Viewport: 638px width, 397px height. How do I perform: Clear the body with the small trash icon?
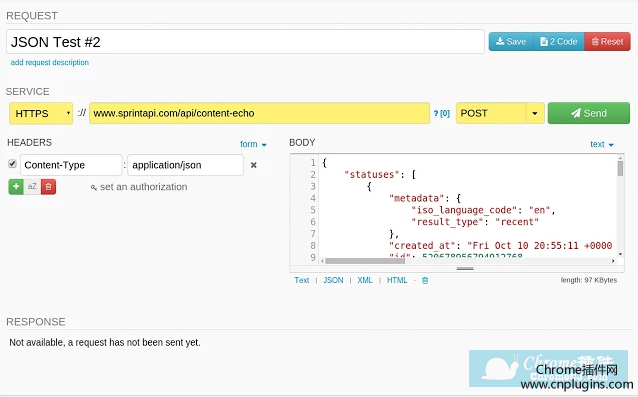(425, 280)
